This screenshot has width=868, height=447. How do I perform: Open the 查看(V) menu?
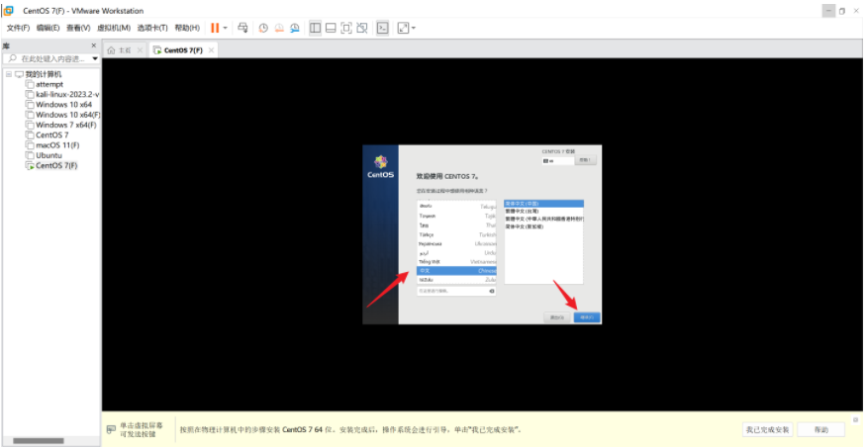[x=78, y=28]
